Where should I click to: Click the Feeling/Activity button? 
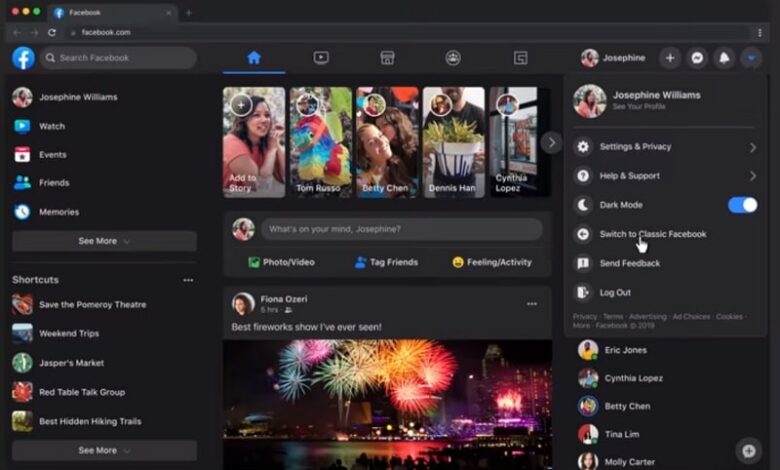point(492,262)
